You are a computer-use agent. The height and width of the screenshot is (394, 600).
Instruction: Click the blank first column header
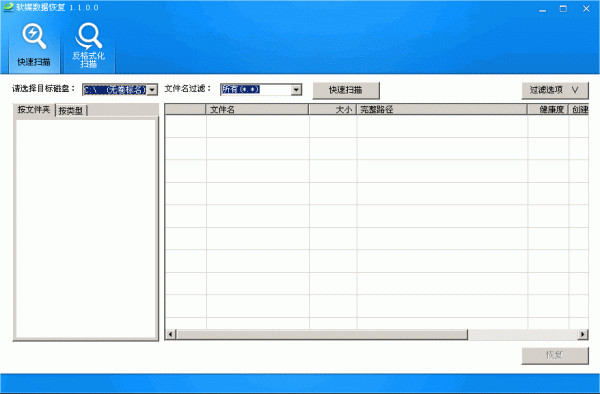click(x=186, y=109)
